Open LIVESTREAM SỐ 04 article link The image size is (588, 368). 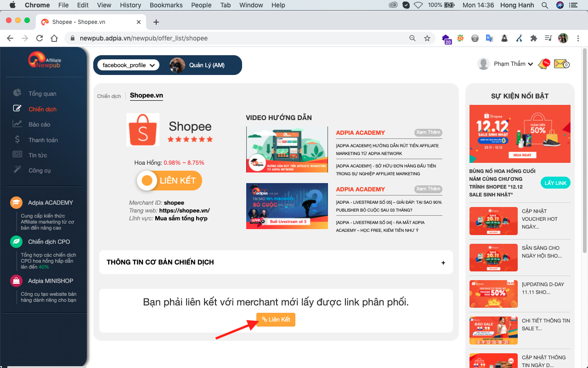[x=380, y=226]
